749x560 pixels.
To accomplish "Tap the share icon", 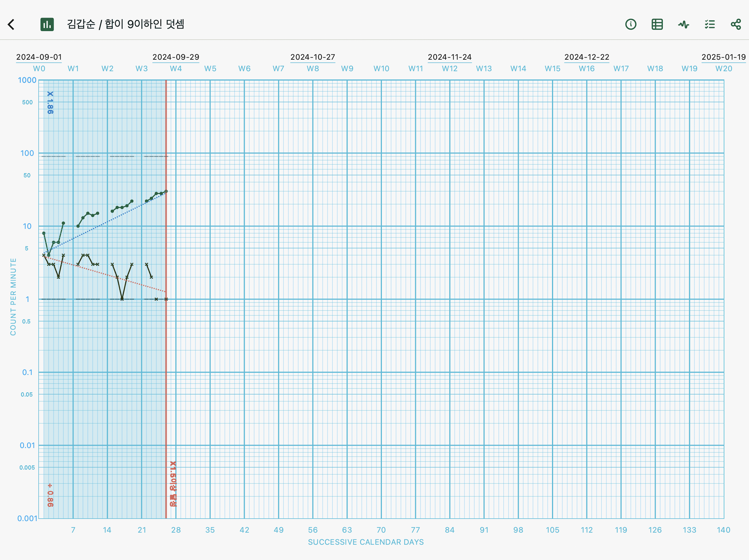I will tap(736, 24).
